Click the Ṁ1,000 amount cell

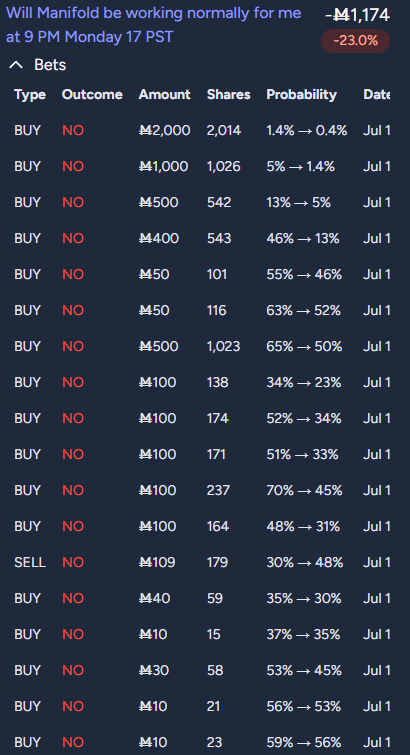(163, 166)
